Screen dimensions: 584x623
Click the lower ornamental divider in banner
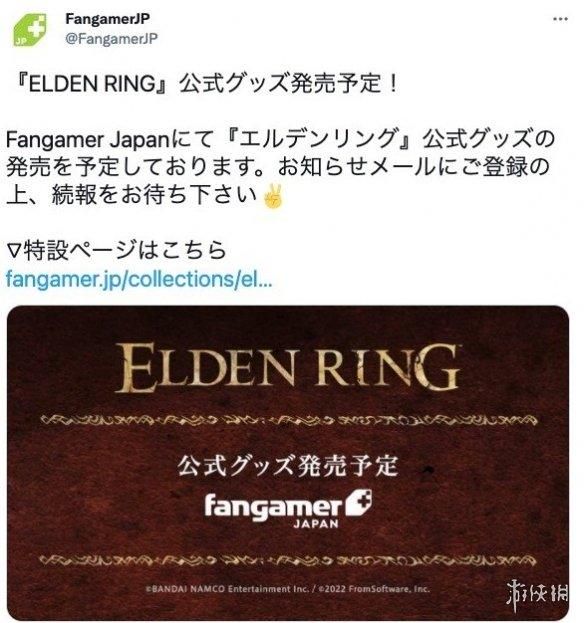click(x=288, y=560)
